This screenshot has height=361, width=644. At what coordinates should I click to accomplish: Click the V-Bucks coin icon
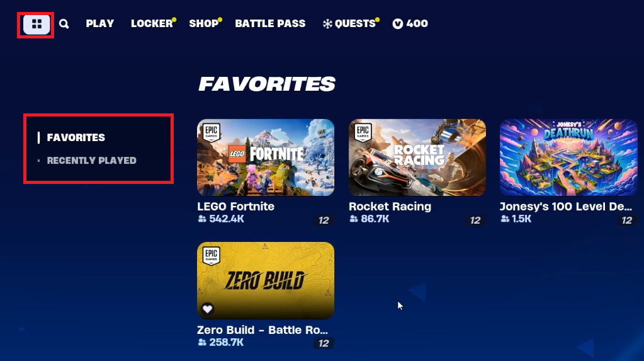tap(398, 24)
